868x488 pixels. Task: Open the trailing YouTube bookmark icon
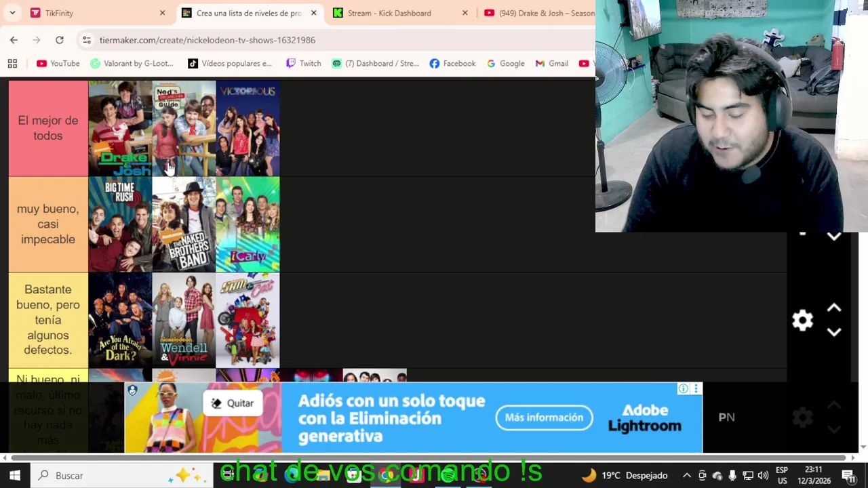[x=584, y=64]
